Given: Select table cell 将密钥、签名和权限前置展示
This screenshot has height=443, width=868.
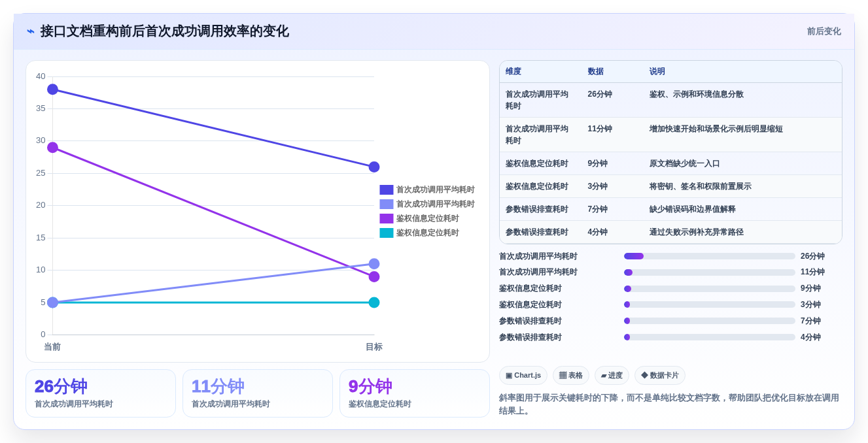Looking at the screenshot, I should click(701, 186).
